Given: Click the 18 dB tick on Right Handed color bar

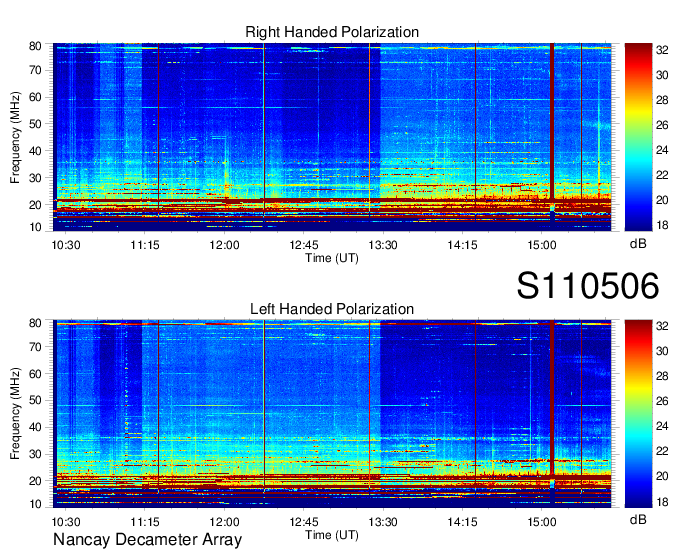Looking at the screenshot, I should [662, 225].
